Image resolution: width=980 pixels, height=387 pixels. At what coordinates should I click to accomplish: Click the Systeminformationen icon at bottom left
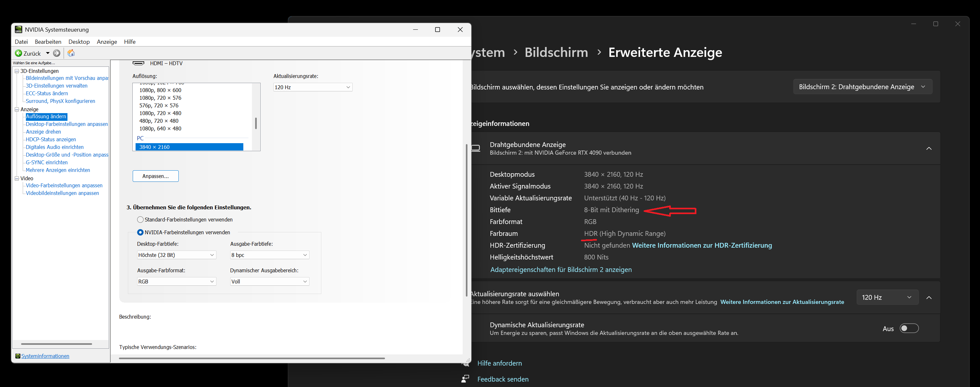click(18, 355)
